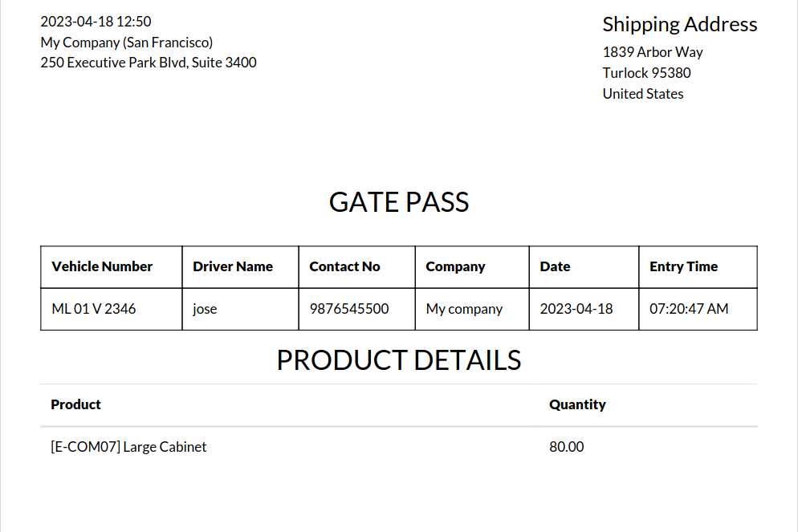Click the Shipping Address heading
The width and height of the screenshot is (798, 532).
click(679, 24)
